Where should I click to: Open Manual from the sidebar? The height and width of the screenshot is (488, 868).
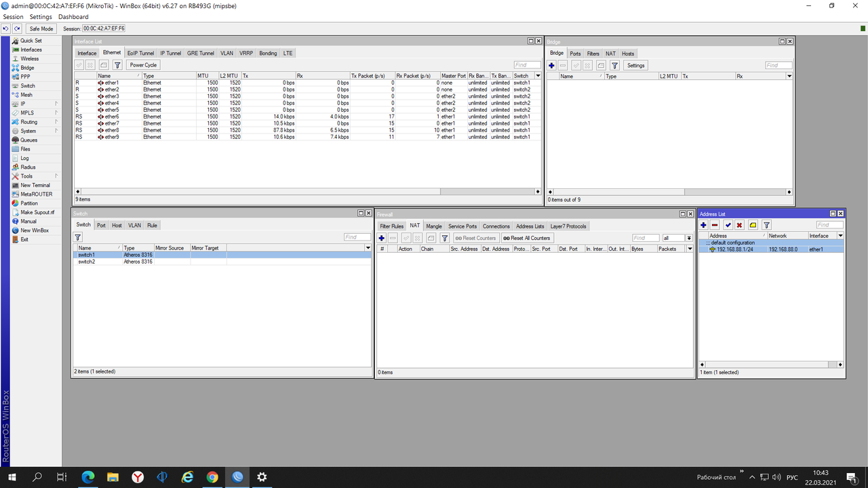pos(28,222)
